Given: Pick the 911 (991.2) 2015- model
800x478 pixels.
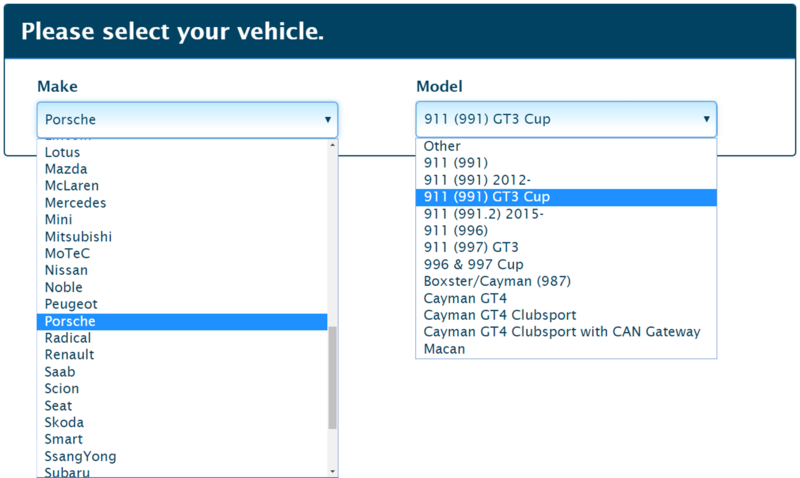Looking at the screenshot, I should coord(566,214).
